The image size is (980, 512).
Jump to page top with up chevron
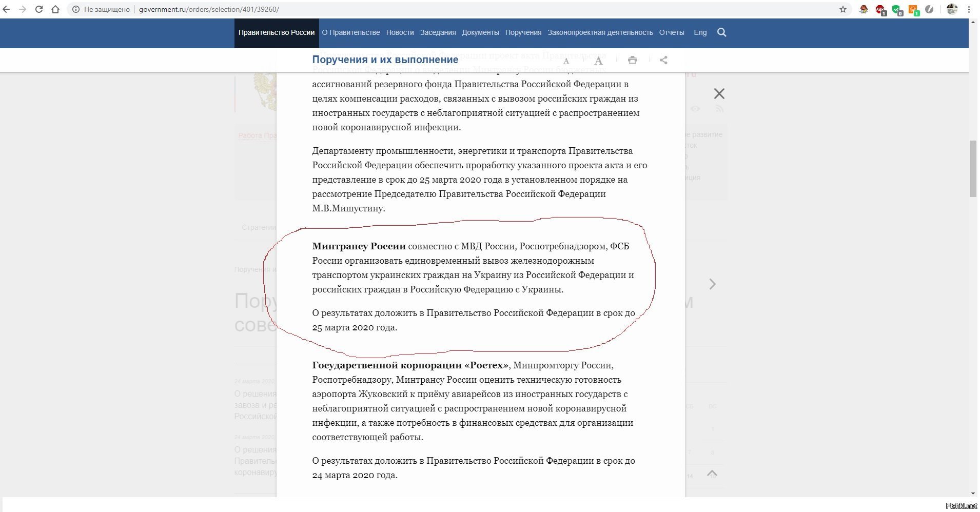[712, 473]
